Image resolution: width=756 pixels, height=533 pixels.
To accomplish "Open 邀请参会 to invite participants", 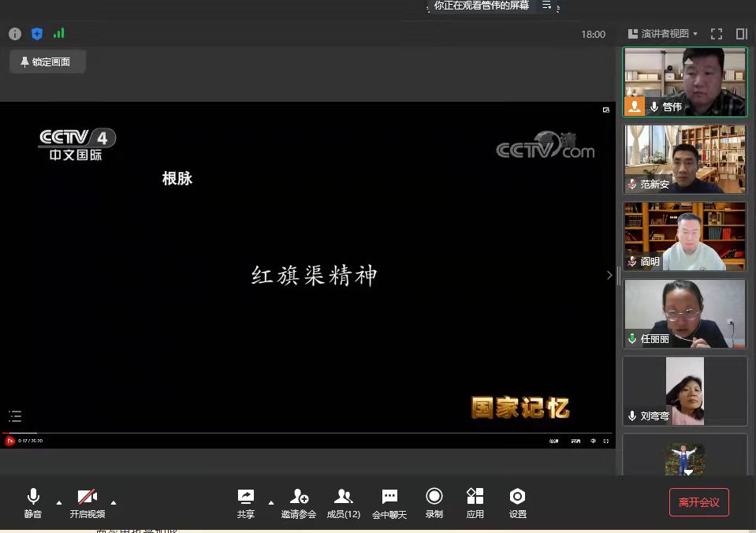I will 299,502.
